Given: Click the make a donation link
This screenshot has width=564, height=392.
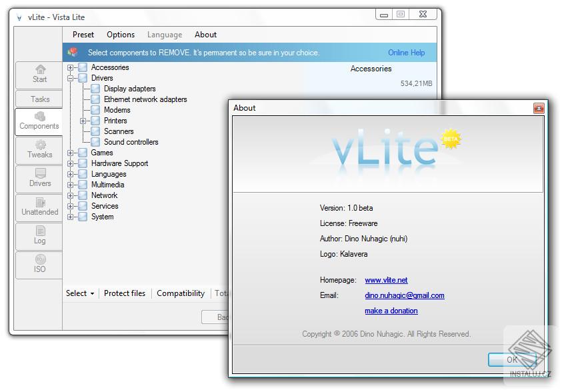Looking at the screenshot, I should point(391,311).
